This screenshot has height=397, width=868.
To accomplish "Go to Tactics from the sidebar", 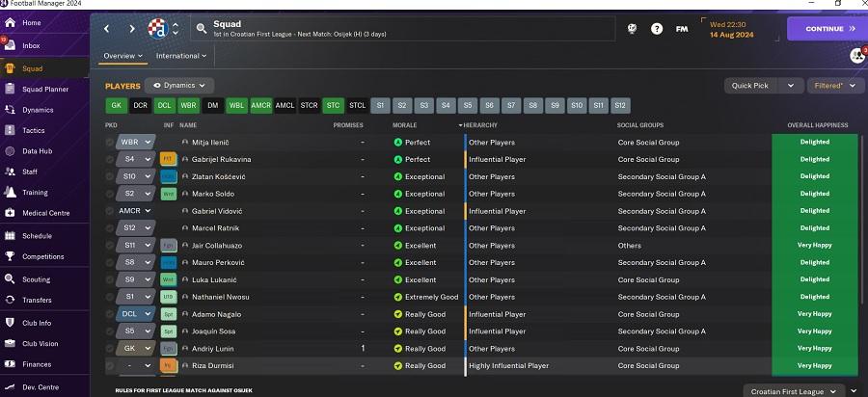I will click(x=33, y=130).
